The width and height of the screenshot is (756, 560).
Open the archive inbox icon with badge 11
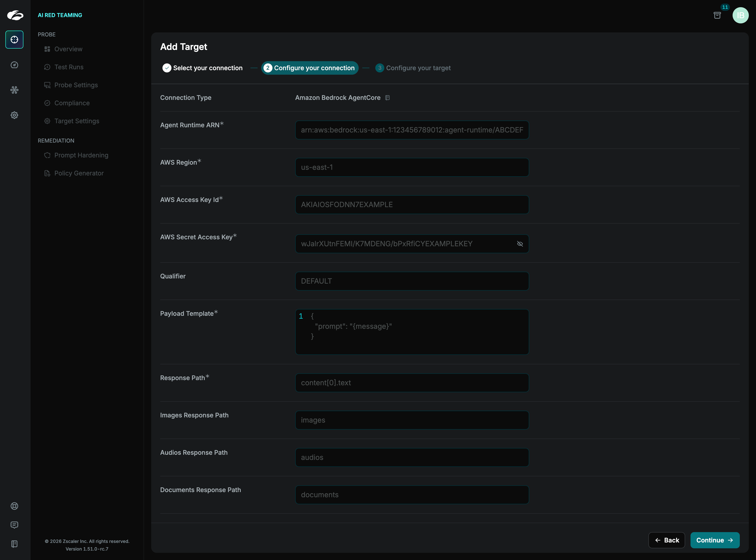(717, 15)
